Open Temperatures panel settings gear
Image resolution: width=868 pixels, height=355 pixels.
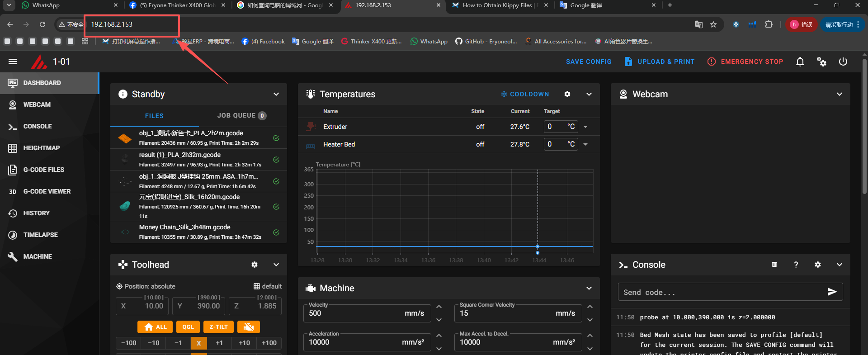point(567,95)
